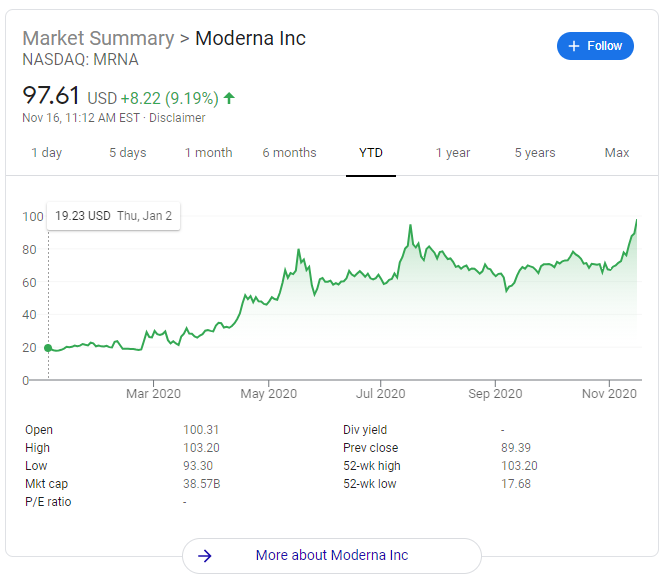This screenshot has width=663, height=582.
Task: Click the May 2020 axis tick label
Action: pos(268,394)
